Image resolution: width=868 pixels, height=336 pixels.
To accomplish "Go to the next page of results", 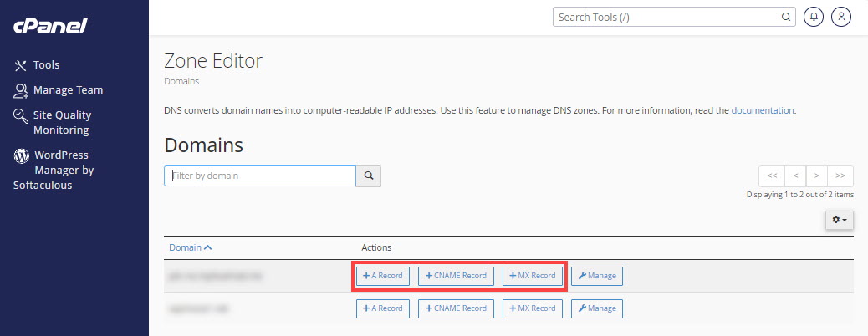I will coord(817,176).
